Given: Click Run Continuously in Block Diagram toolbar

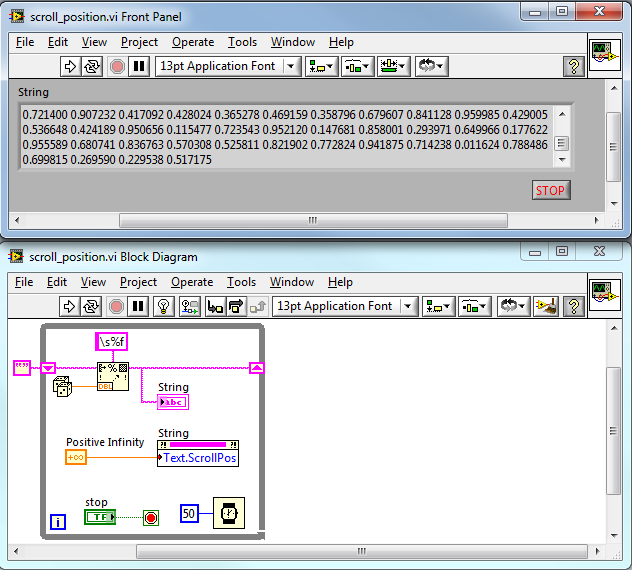Looking at the screenshot, I should [91, 306].
